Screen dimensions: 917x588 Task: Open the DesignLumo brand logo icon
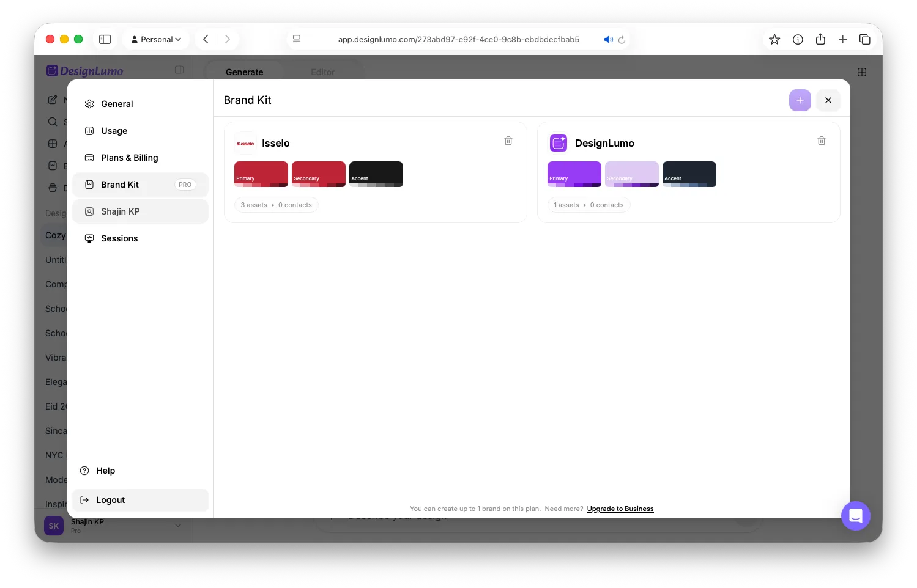click(559, 143)
